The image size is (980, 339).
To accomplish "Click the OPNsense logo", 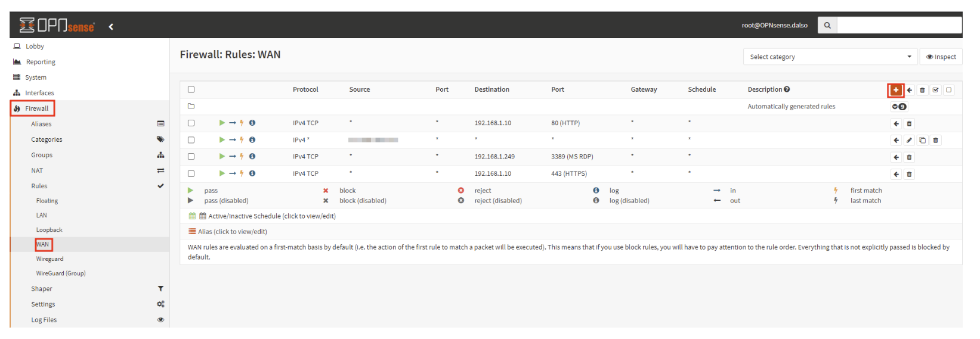I will pos(57,25).
